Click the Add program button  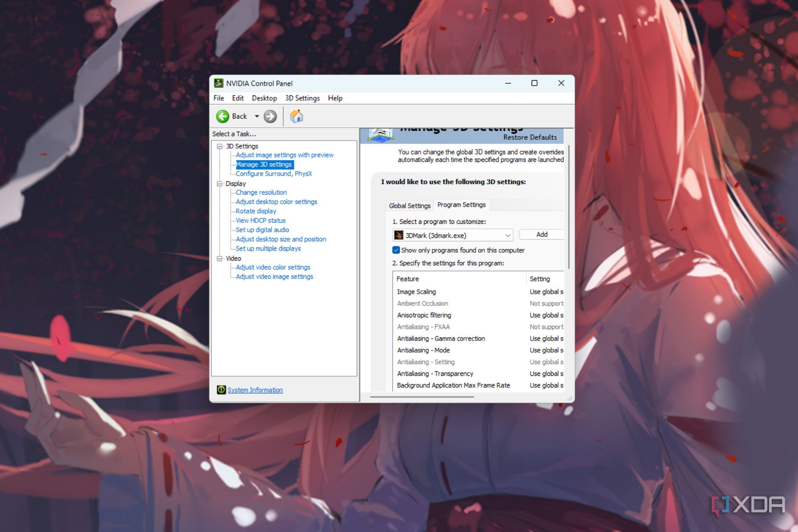click(x=541, y=234)
